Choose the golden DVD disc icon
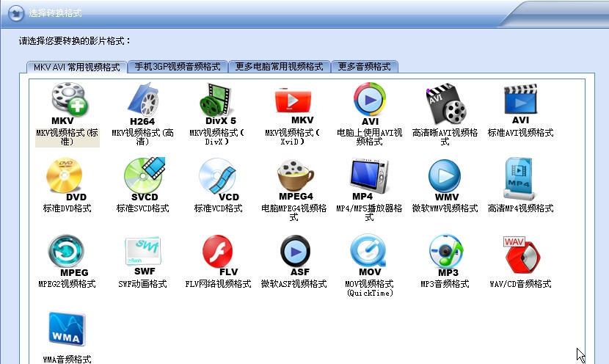609x364 pixels. 66,179
